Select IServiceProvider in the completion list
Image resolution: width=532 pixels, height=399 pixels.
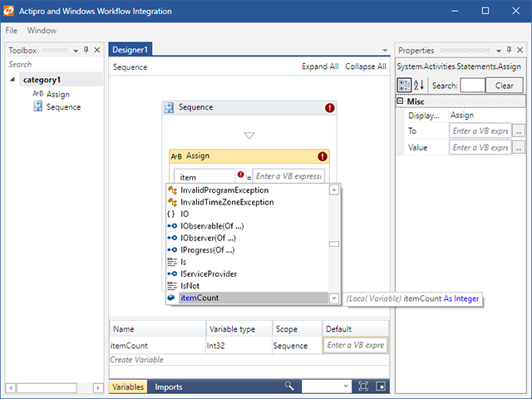[248, 273]
